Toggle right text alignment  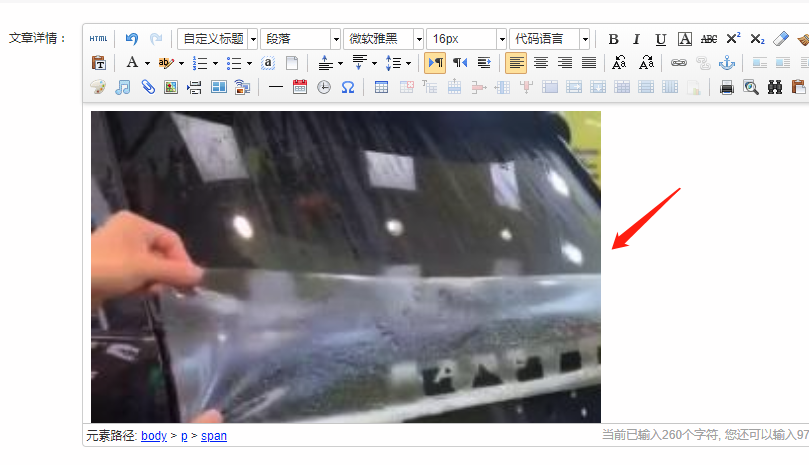pyautogui.click(x=565, y=63)
